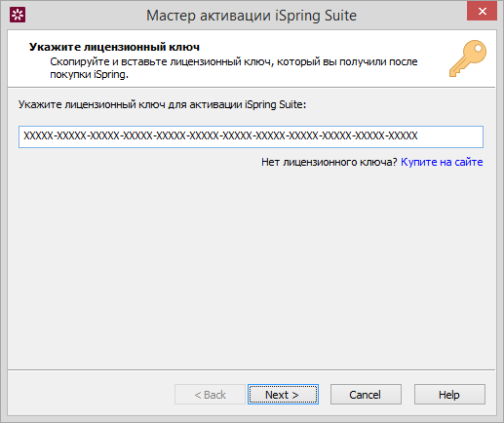Click the disabled < Back button
Image resolution: width=504 pixels, height=423 pixels.
click(x=210, y=395)
